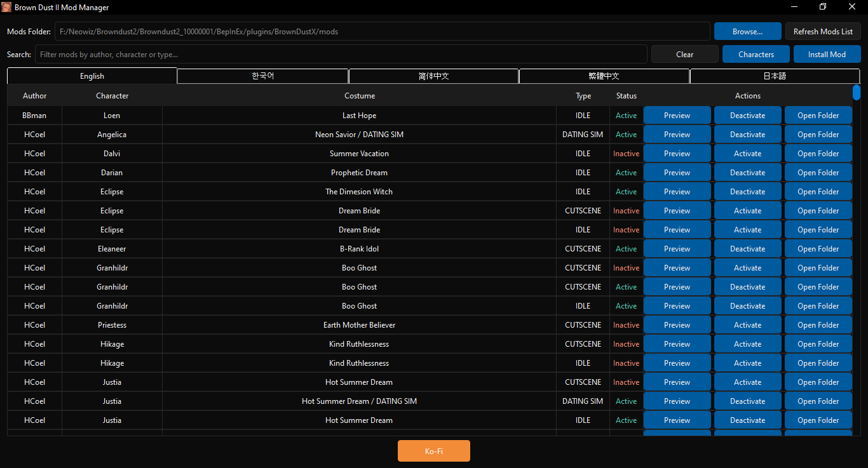
Task: Open the Characters window
Action: pos(756,54)
